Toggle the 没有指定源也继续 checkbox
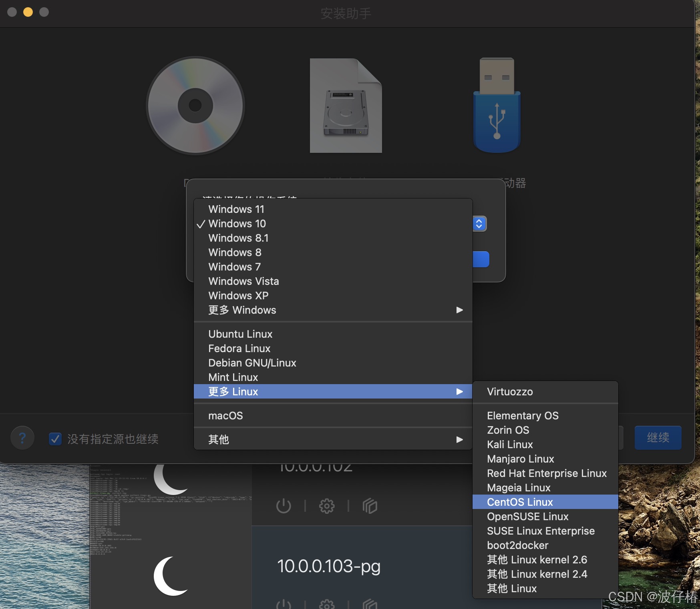Screen dimensions: 700x609 pos(55,439)
